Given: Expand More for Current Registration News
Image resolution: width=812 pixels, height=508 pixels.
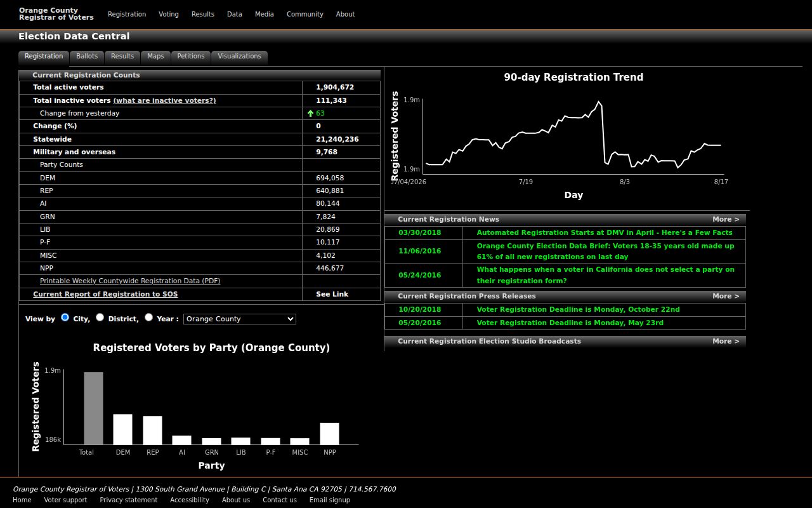Looking at the screenshot, I should click(x=726, y=219).
